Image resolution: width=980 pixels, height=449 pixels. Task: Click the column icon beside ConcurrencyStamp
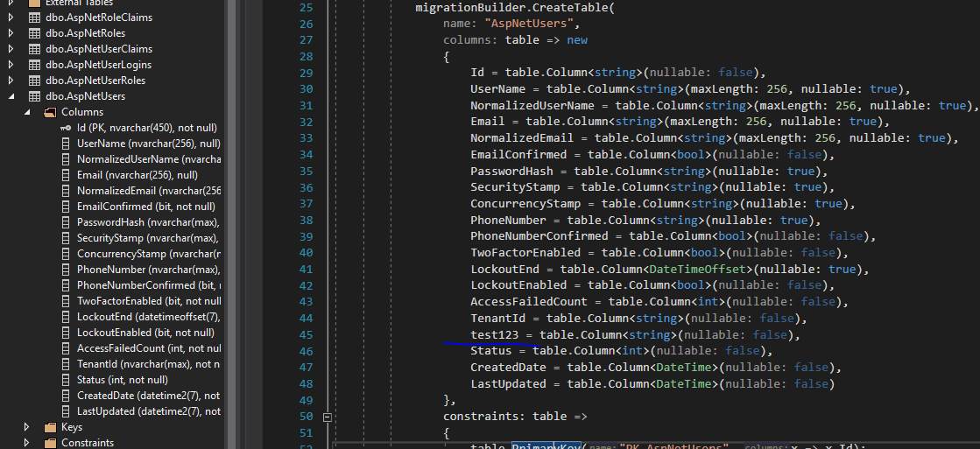click(66, 254)
